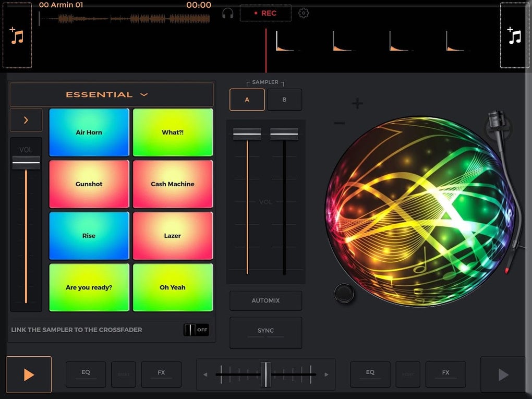Viewport: 532px width, 399px height.
Task: Open headphone pre-cueing
Action: tap(227, 14)
